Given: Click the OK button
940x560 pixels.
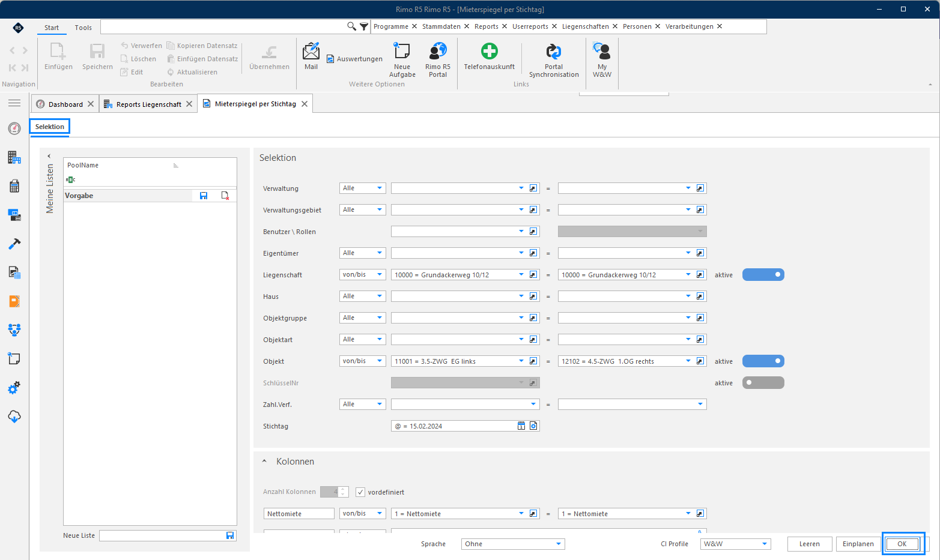Looking at the screenshot, I should (x=902, y=544).
